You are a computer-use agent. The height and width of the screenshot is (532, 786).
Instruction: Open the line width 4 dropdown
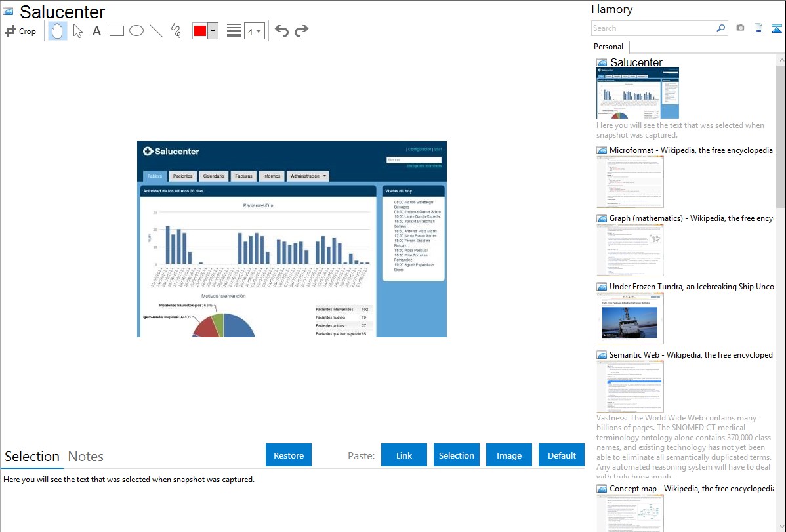(x=255, y=31)
